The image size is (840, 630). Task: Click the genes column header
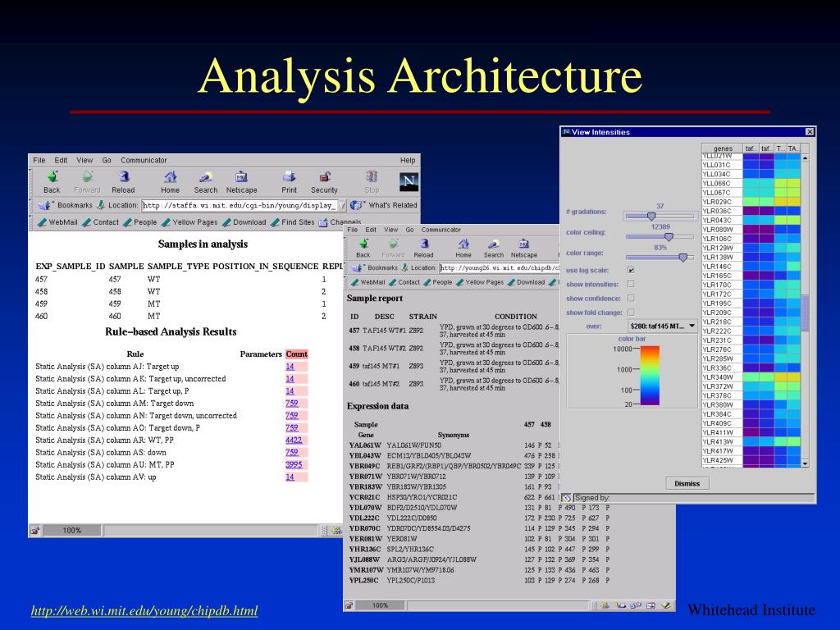723,148
